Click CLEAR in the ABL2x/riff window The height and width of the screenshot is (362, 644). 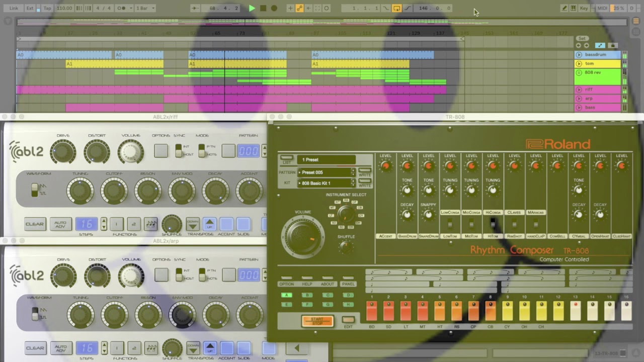35,224
